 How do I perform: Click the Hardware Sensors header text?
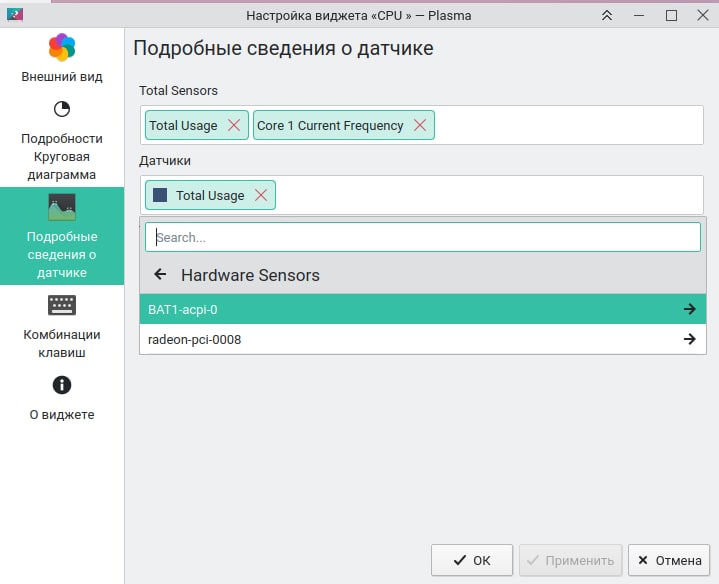pyautogui.click(x=250, y=275)
